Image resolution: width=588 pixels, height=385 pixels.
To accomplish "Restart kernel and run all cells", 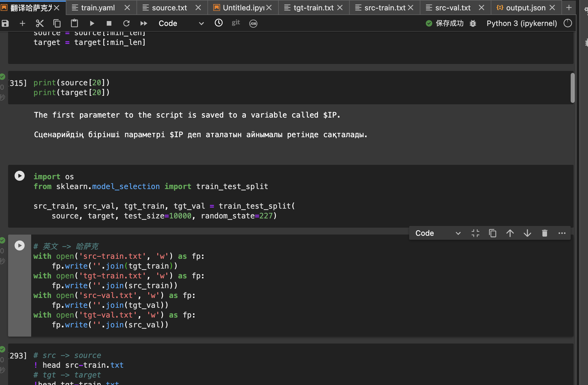I will pos(144,23).
